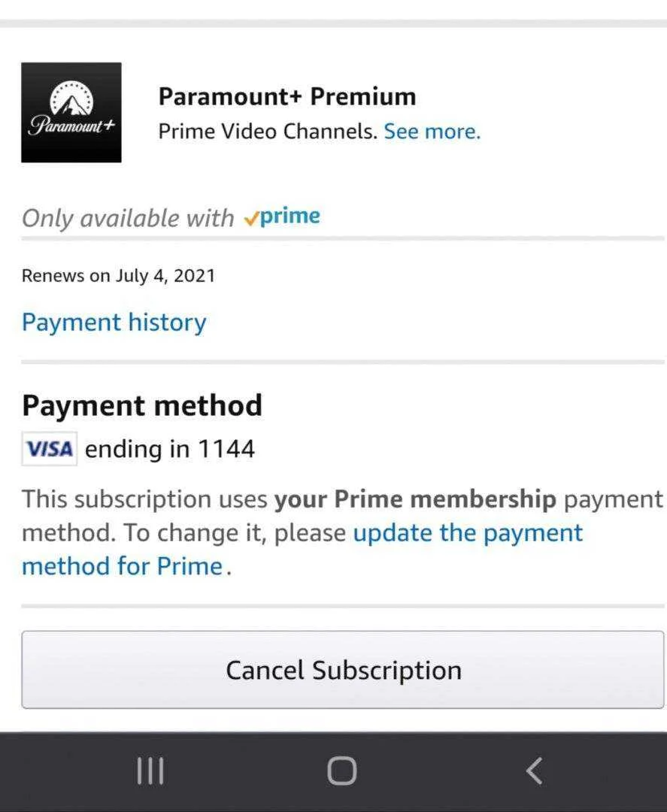Click the Prime Video Channels text
The width and height of the screenshot is (667, 812).
pos(268,131)
